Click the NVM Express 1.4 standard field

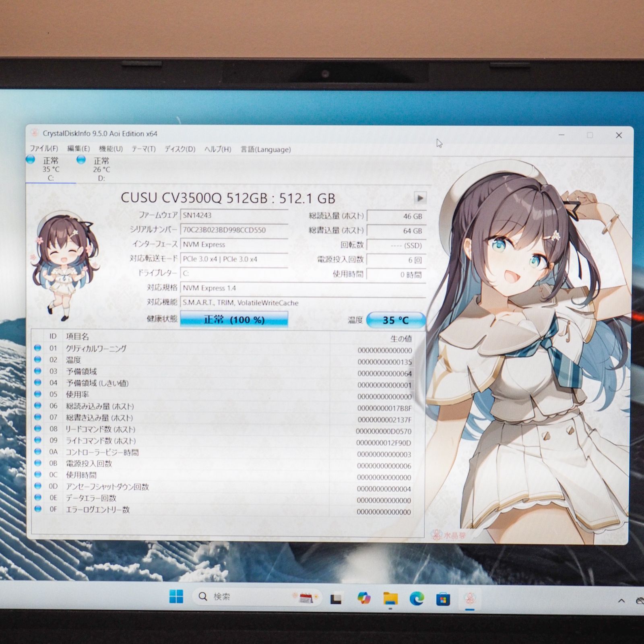point(303,288)
